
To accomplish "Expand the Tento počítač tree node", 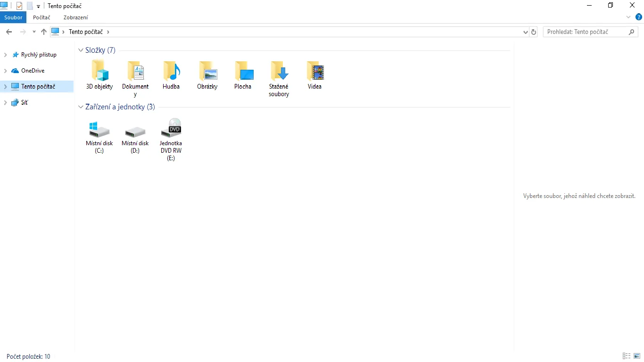I will [5, 86].
